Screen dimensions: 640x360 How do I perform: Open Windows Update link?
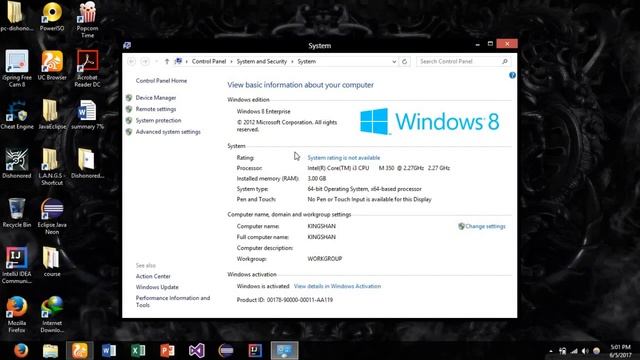click(157, 287)
